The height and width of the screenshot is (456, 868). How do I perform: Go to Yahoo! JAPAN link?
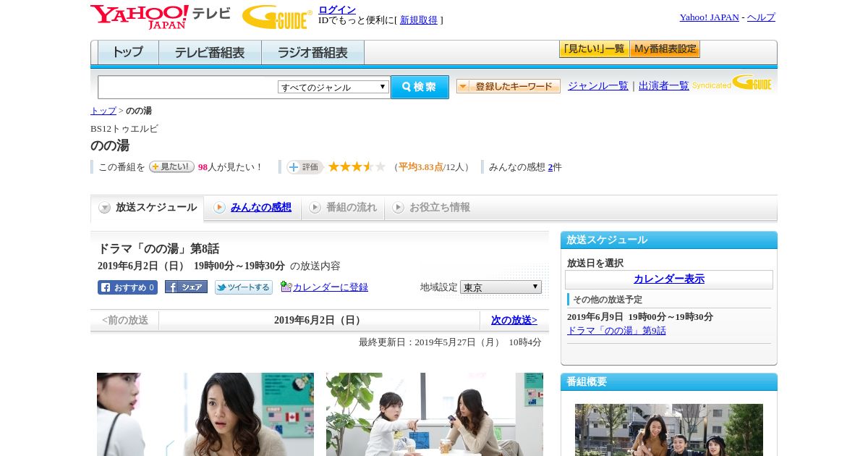709,17
